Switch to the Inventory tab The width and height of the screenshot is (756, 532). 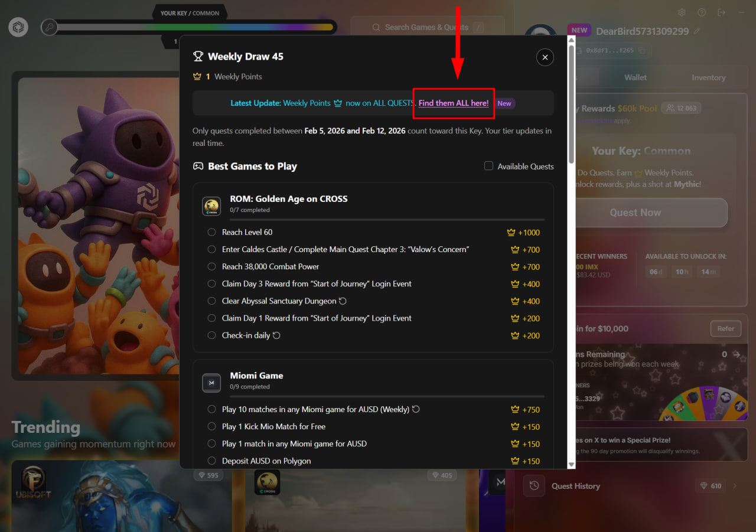pyautogui.click(x=708, y=77)
